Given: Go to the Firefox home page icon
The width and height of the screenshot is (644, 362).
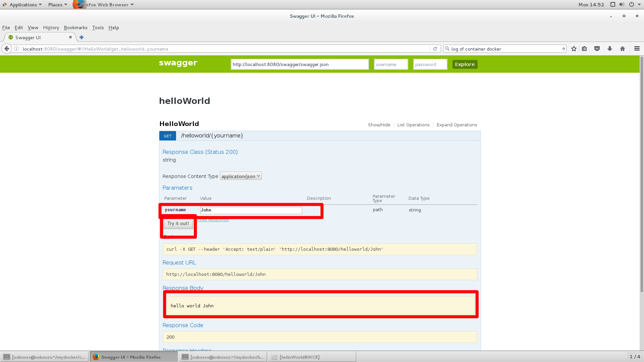Looking at the screenshot, I should tap(623, 49).
